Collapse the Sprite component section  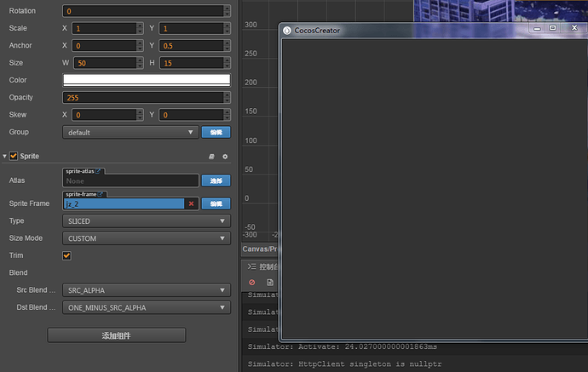[4, 157]
